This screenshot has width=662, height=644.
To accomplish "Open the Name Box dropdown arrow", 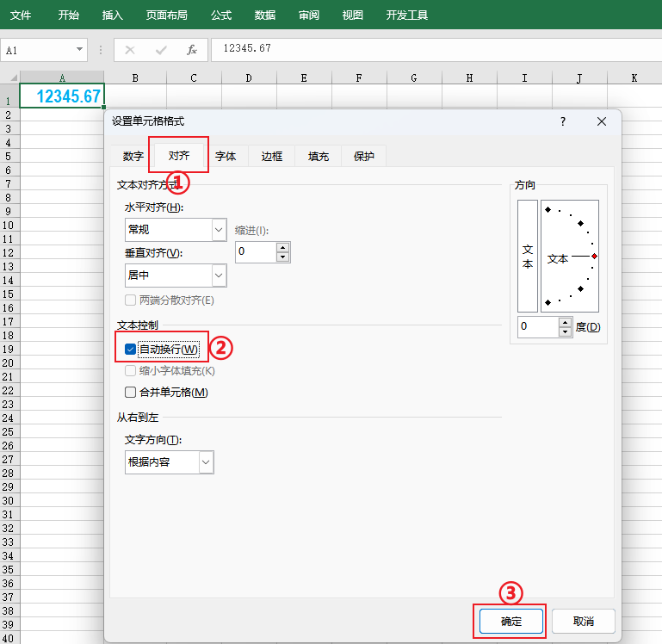I will [80, 50].
